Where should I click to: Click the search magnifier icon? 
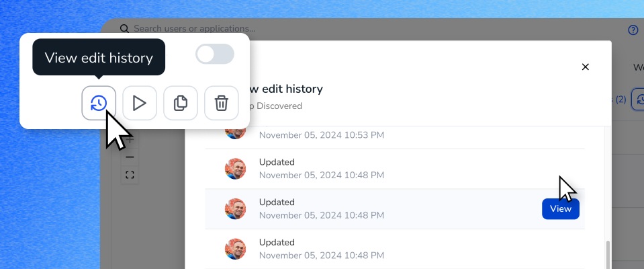pos(124,28)
